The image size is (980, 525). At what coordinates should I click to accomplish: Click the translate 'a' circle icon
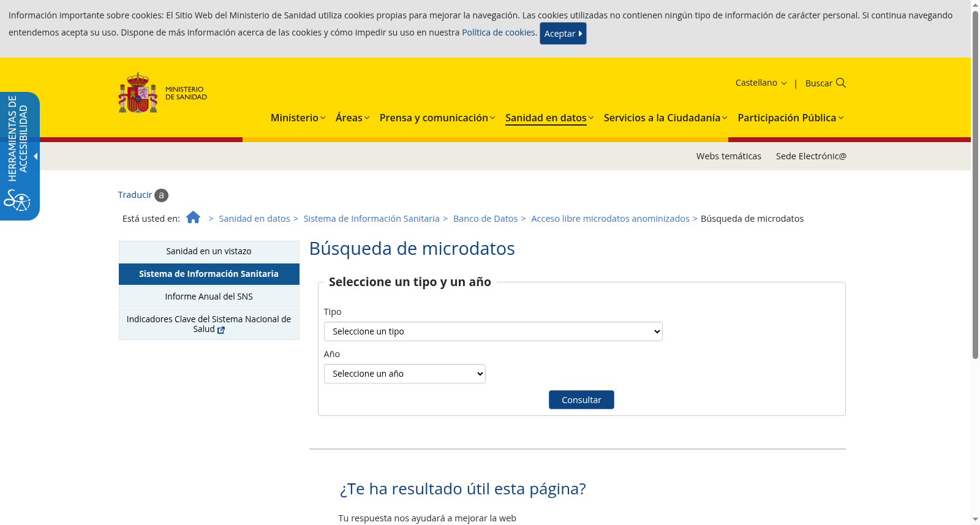point(161,195)
